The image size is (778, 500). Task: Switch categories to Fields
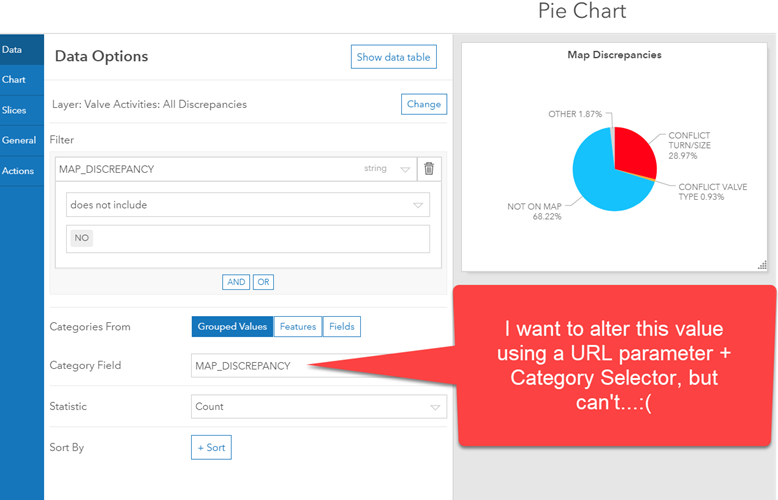[x=342, y=326]
